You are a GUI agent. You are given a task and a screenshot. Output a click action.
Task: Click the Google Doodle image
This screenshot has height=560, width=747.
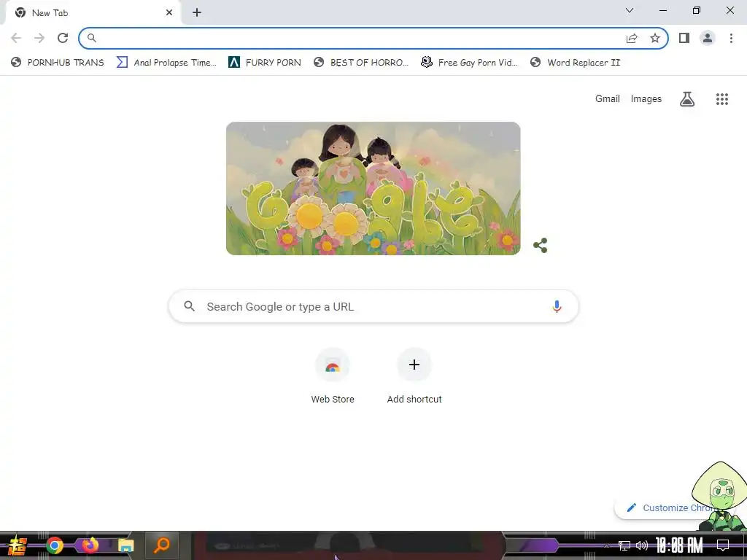point(373,189)
